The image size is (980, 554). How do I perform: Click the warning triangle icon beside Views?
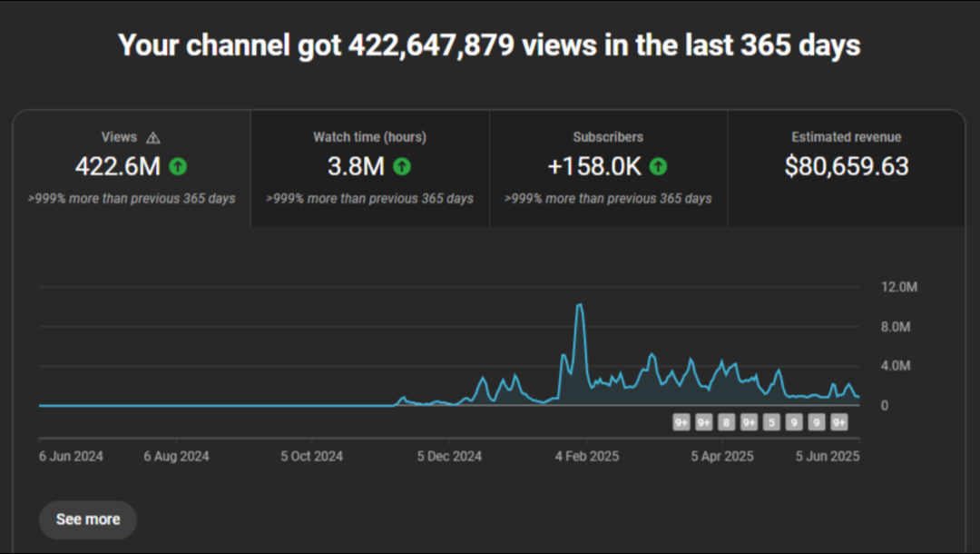tap(153, 137)
